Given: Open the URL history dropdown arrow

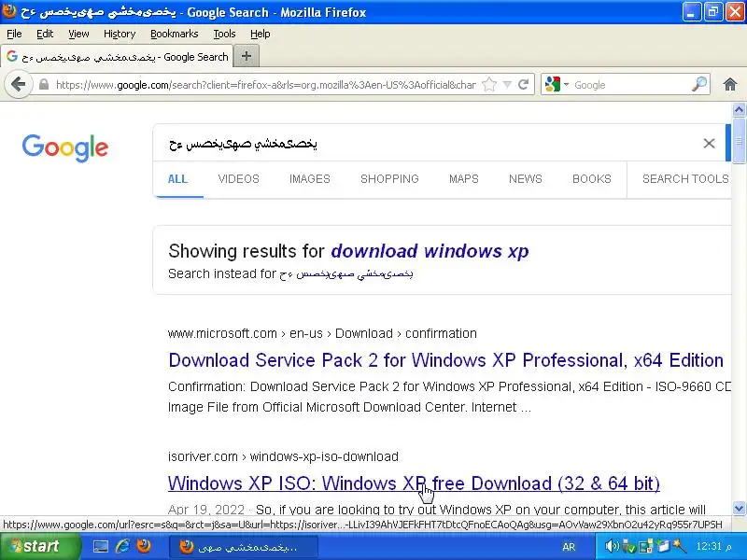Looking at the screenshot, I should pos(507,85).
